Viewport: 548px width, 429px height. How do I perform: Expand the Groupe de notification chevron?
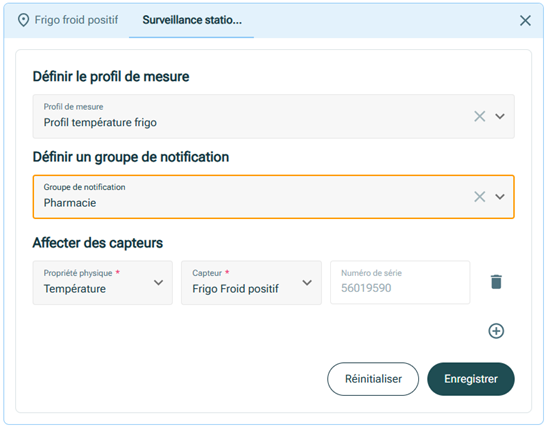point(500,197)
